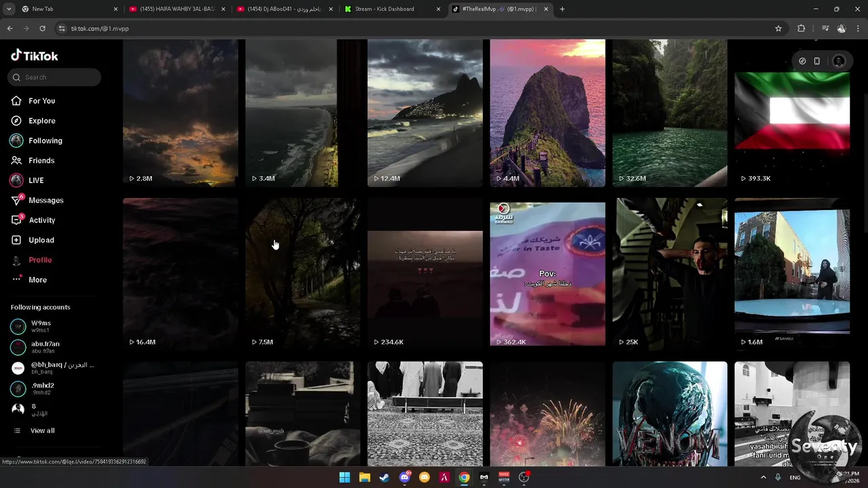This screenshot has width=868, height=488.
Task: Open the dark waves video with 16.4M views
Action: coord(180,274)
